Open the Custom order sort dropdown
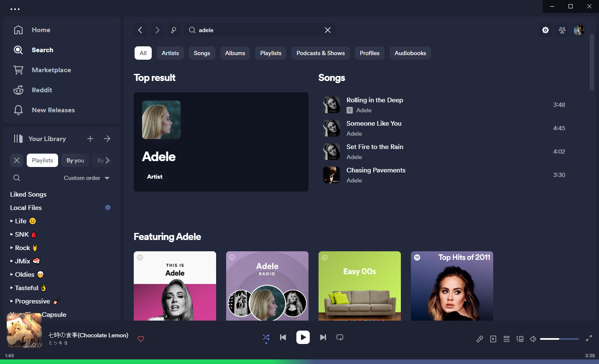599x364 pixels. 87,178
